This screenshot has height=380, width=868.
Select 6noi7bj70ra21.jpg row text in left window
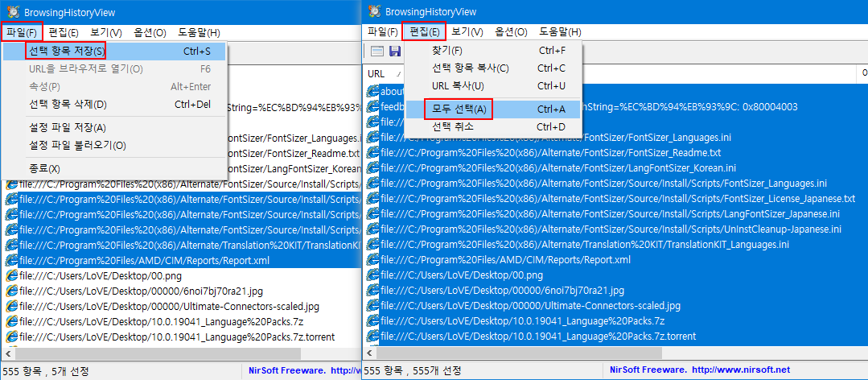point(141,291)
